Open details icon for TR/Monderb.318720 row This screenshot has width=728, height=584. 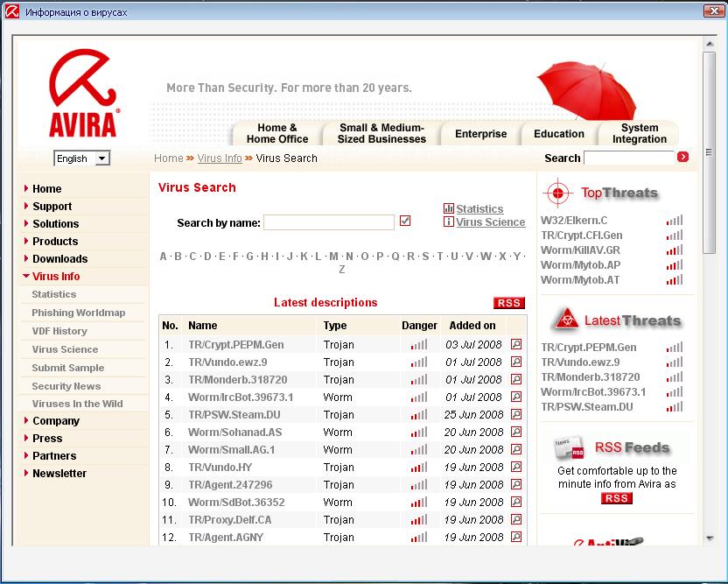[x=516, y=379]
